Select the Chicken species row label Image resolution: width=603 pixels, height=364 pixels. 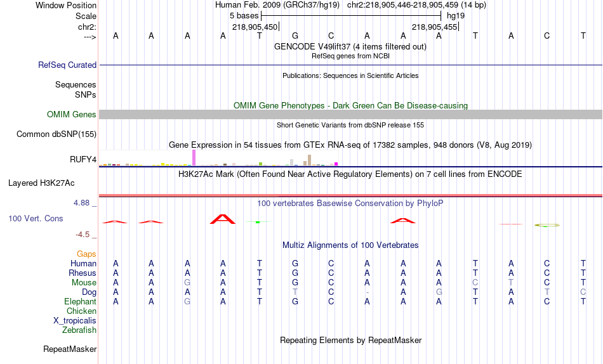[x=81, y=311]
